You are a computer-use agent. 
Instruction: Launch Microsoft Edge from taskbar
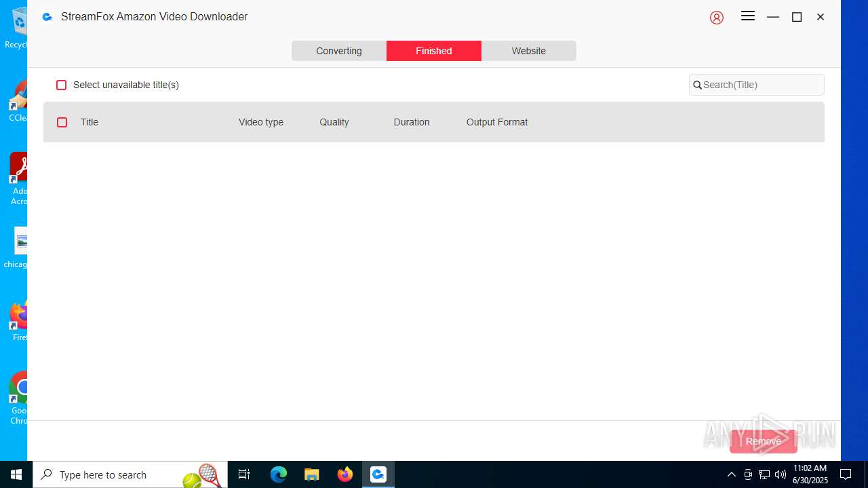coord(279,474)
